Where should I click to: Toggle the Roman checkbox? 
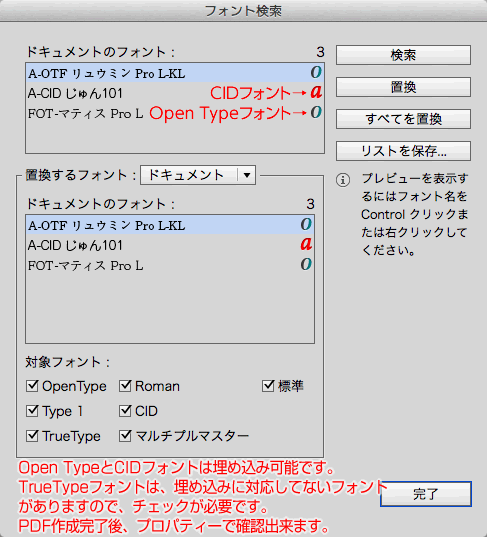click(x=125, y=386)
